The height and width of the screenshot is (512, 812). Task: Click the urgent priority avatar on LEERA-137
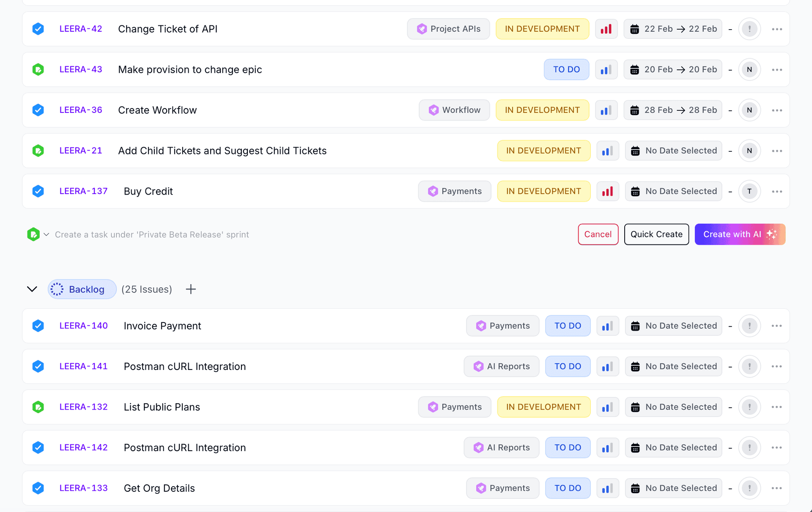click(x=749, y=191)
